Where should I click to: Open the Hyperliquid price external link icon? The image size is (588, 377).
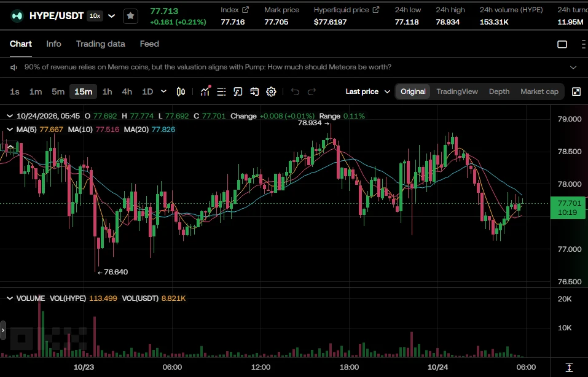[x=376, y=10]
